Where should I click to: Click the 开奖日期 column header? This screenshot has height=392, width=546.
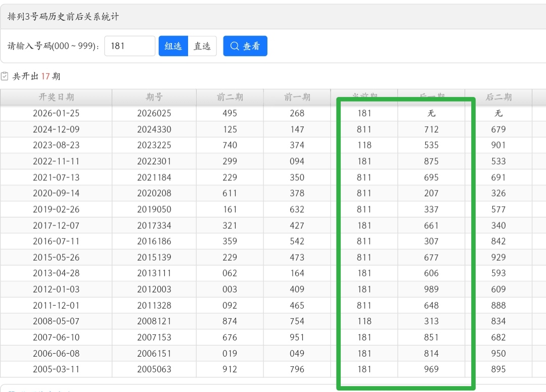56,97
